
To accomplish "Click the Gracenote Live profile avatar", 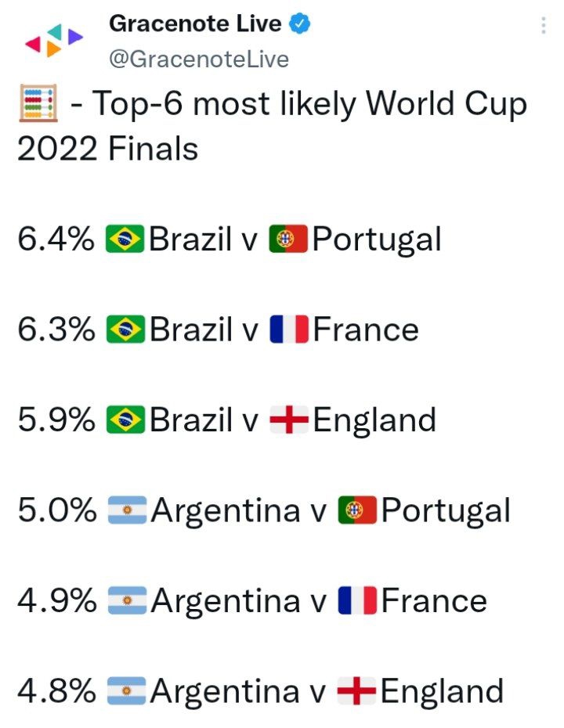I will (x=54, y=41).
